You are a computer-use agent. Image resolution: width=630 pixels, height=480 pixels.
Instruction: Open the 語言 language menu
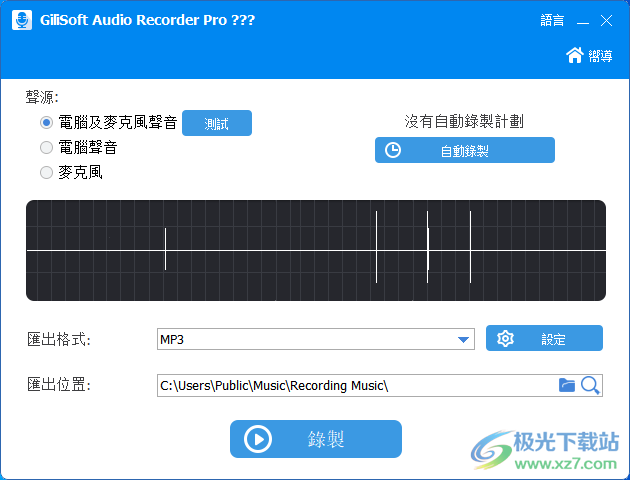pyautogui.click(x=552, y=20)
